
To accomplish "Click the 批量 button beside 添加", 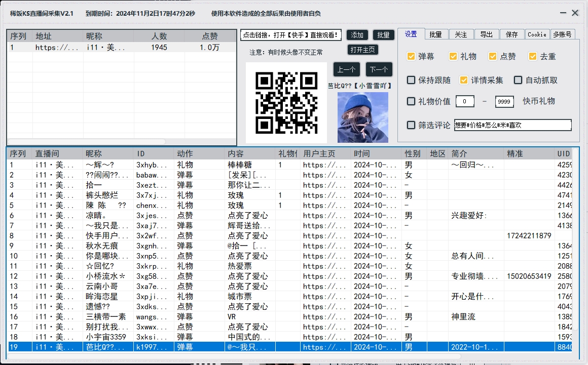I will coord(383,34).
